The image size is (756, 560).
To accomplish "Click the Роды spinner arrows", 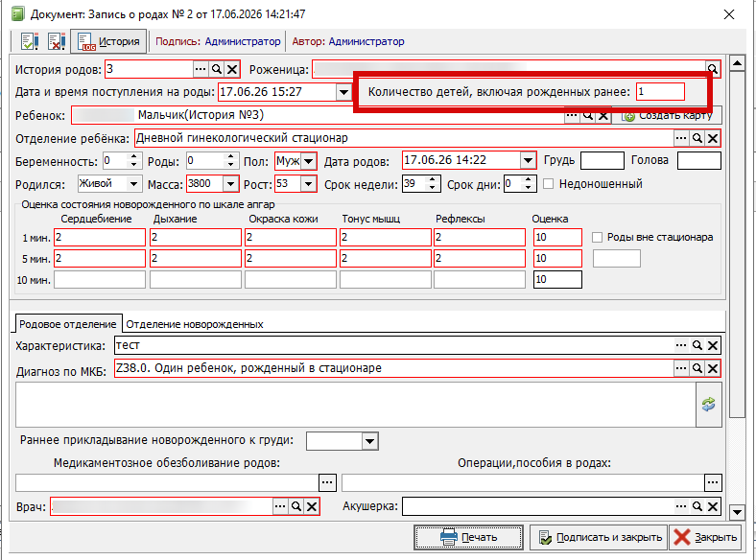I will [x=231, y=161].
